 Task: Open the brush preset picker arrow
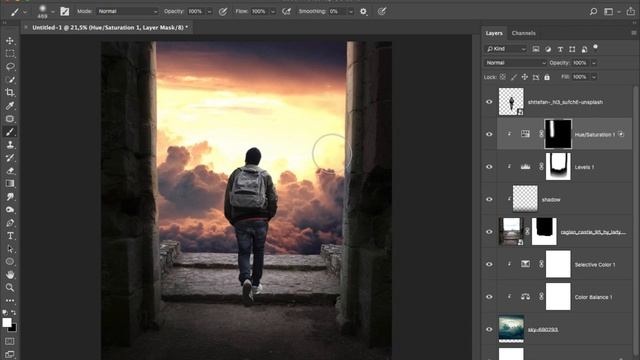coord(53,12)
